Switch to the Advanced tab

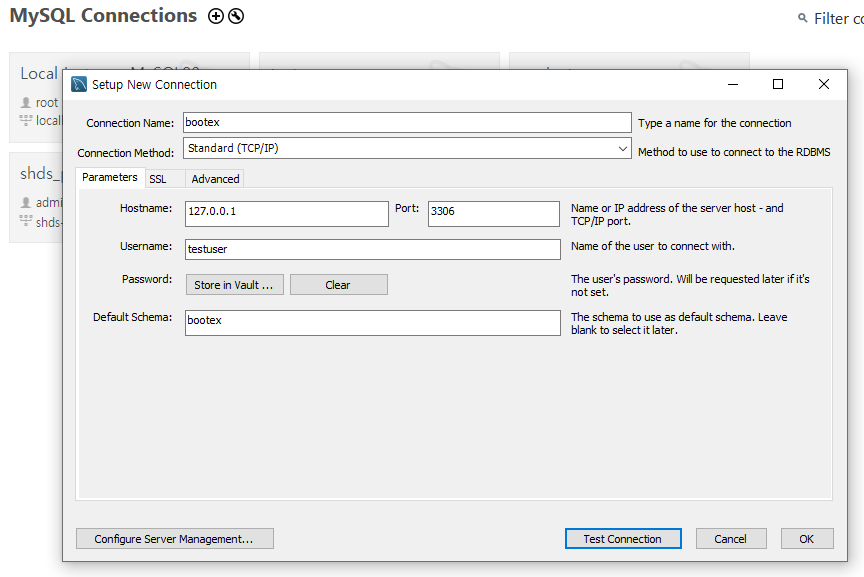point(215,179)
